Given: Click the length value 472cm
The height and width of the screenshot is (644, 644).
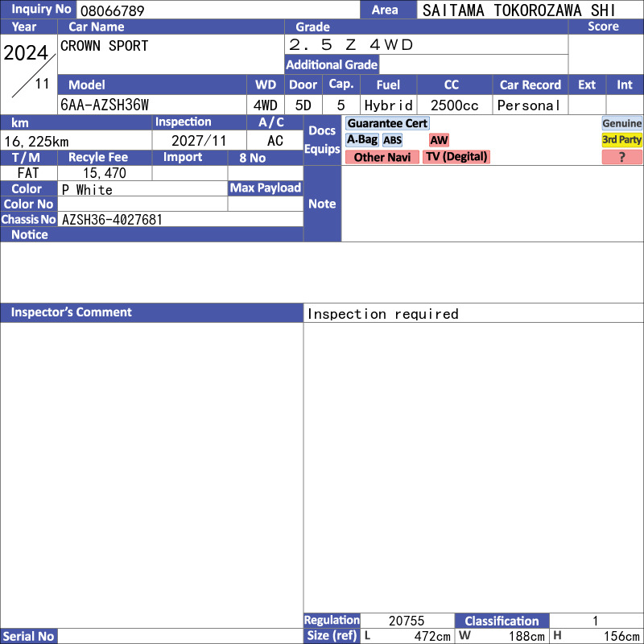Looking at the screenshot, I should pyautogui.click(x=432, y=636).
